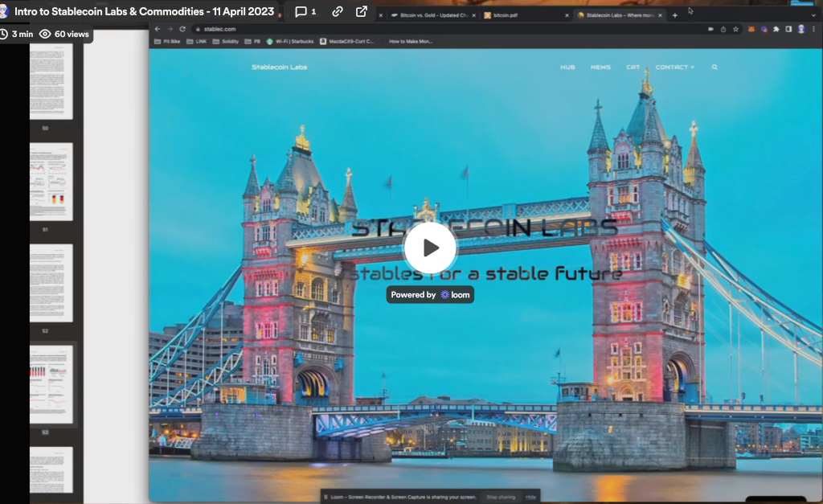Reload the page with the refresh icon
The height and width of the screenshot is (504, 823).
182,29
